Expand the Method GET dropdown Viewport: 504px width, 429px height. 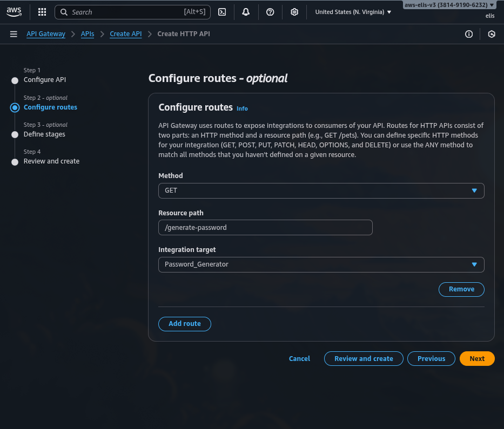[x=321, y=190]
